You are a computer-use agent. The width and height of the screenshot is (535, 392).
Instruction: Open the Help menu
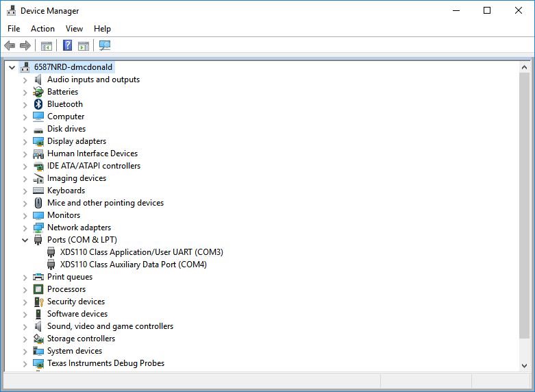coord(102,29)
